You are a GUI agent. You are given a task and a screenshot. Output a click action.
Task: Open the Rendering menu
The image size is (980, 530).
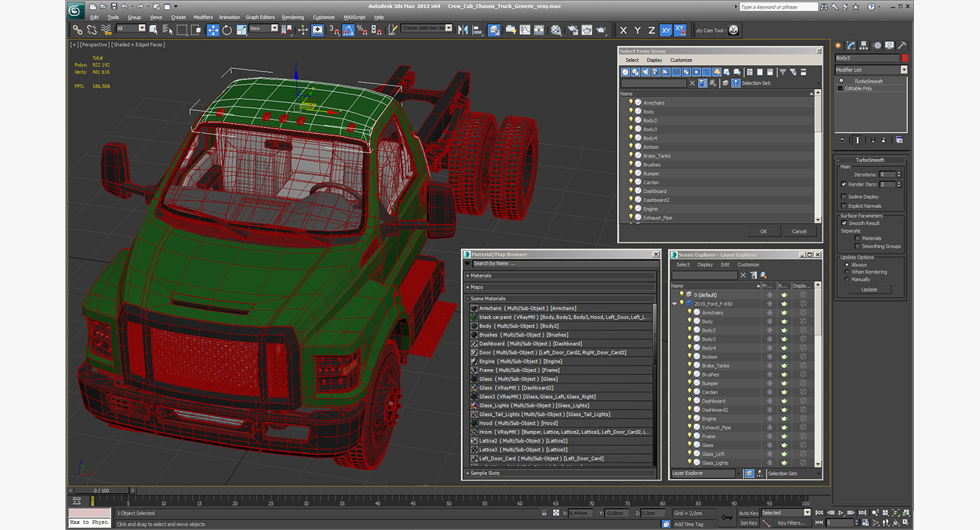click(293, 17)
